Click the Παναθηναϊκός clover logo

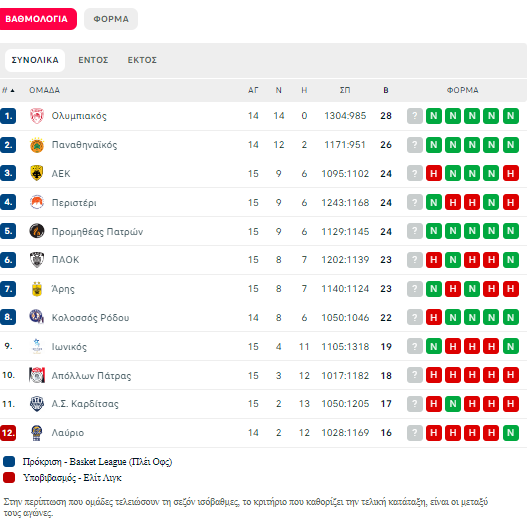[37, 145]
